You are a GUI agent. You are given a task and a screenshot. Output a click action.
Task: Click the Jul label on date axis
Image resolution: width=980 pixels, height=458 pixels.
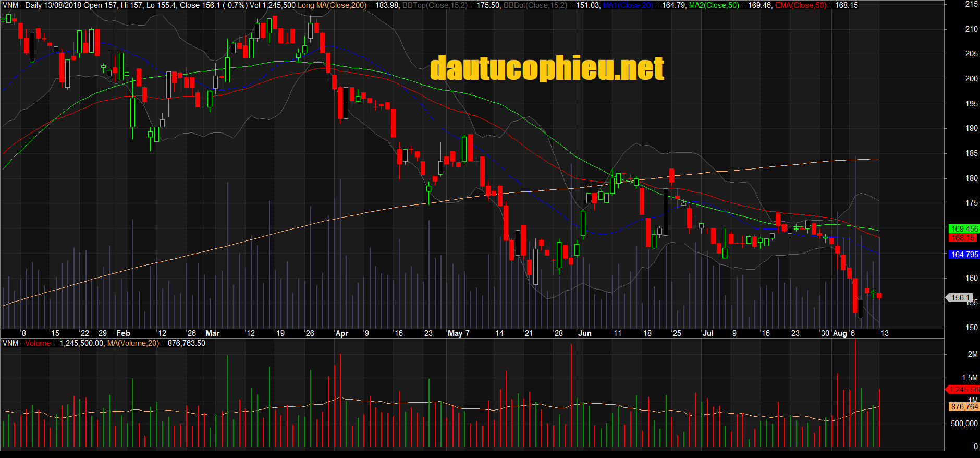coord(708,333)
